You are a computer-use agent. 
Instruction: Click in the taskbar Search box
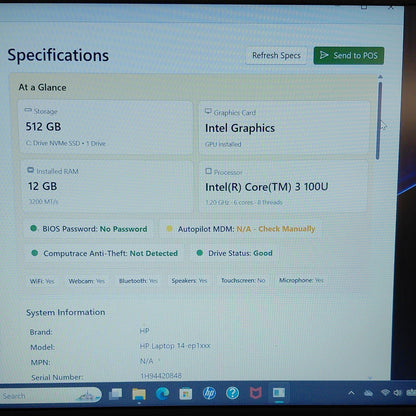(x=50, y=396)
